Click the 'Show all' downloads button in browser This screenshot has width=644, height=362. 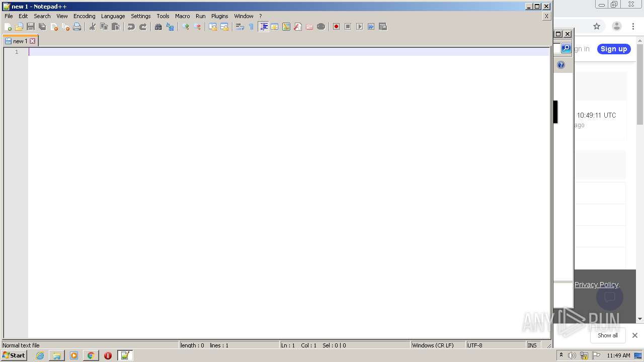(x=608, y=335)
